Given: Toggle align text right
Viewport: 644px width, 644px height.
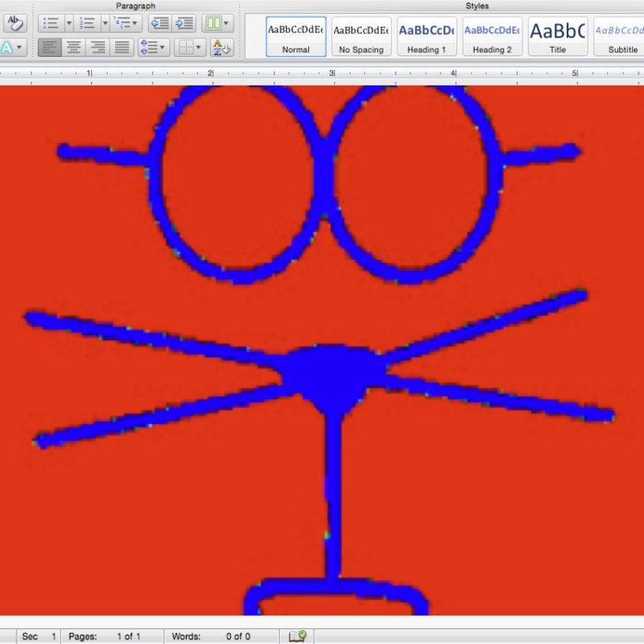Looking at the screenshot, I should pos(97,47).
